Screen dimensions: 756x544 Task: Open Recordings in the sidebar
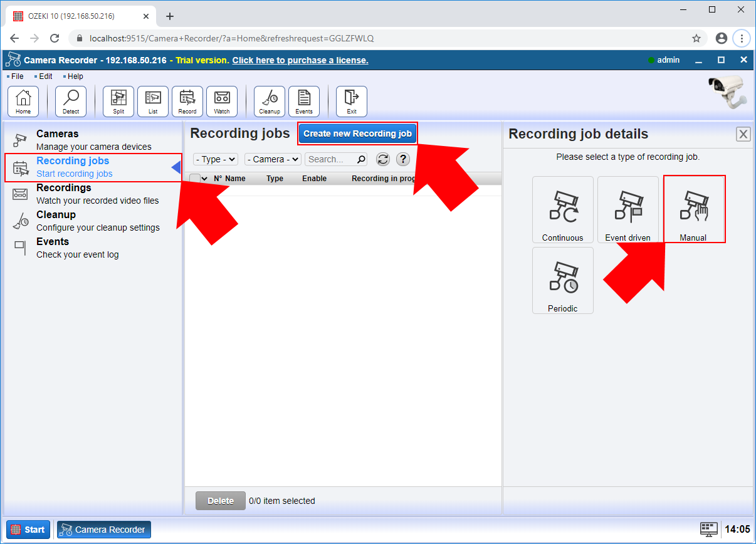pos(93,194)
